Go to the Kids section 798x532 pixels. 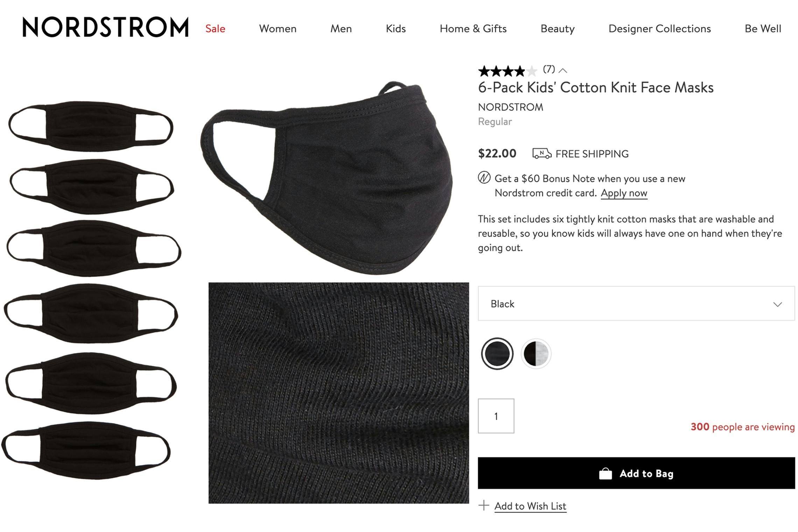pos(395,28)
